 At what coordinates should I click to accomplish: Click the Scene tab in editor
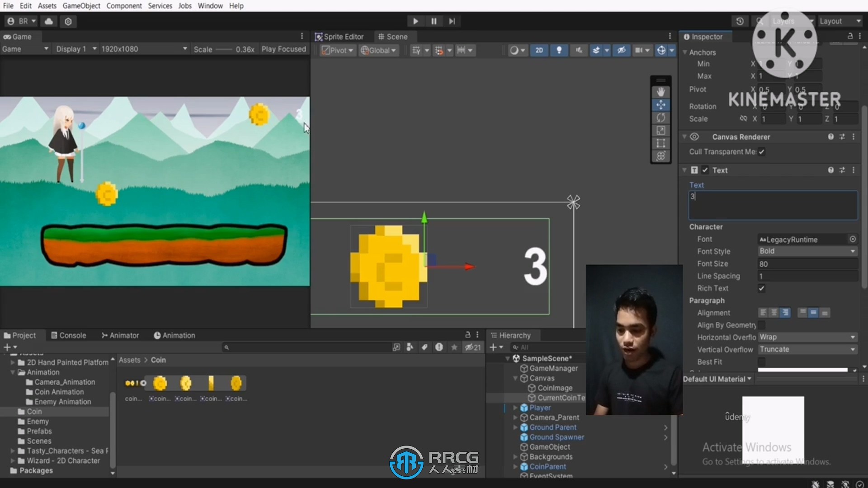point(396,36)
